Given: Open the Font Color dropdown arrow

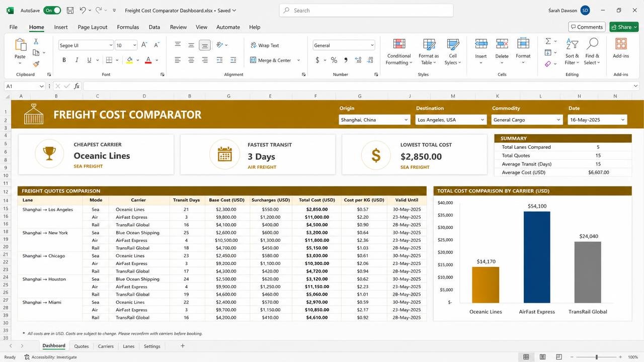Looking at the screenshot, I should pyautogui.click(x=156, y=60).
